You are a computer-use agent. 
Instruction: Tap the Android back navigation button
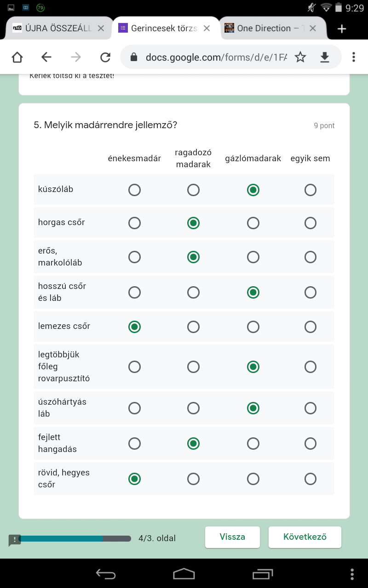(105, 573)
